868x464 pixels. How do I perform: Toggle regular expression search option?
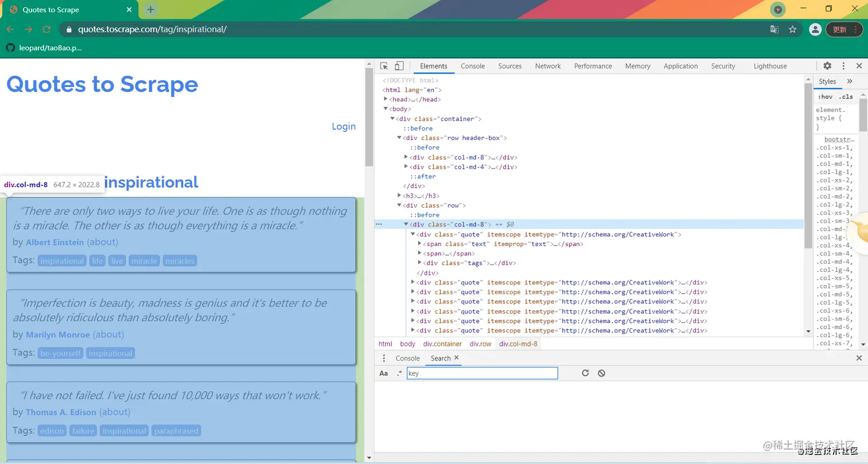click(399, 373)
